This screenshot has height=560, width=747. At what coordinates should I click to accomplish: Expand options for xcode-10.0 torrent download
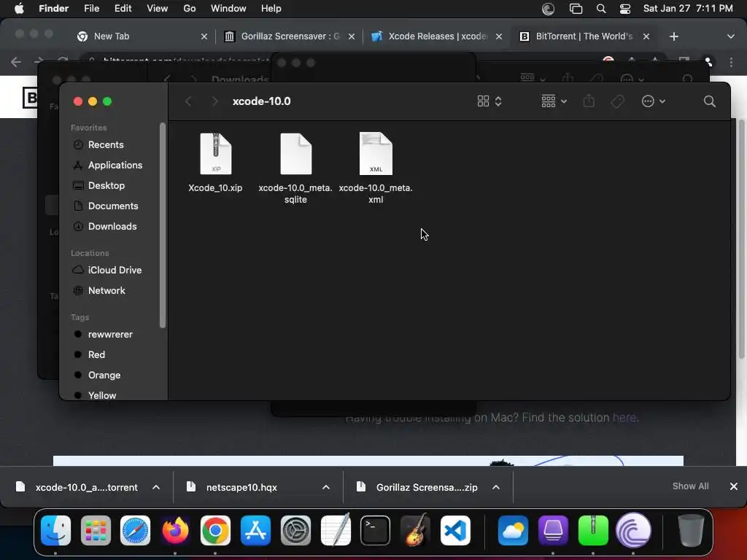pos(156,487)
